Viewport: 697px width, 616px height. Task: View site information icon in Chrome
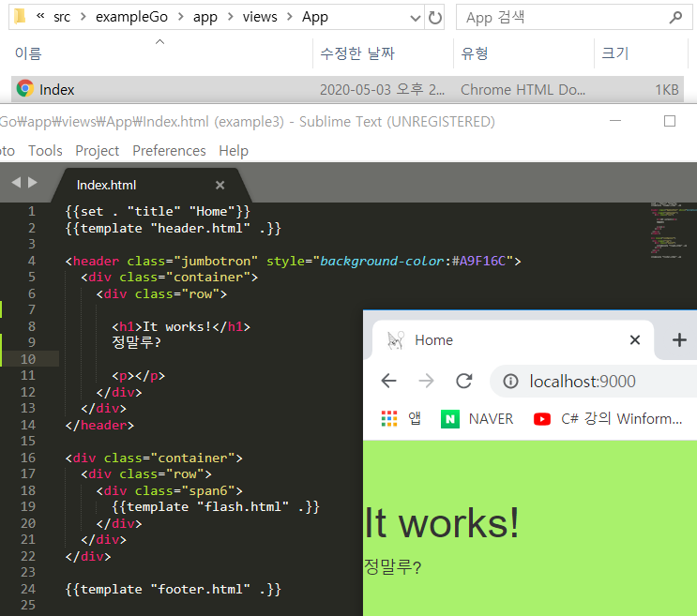coord(510,381)
